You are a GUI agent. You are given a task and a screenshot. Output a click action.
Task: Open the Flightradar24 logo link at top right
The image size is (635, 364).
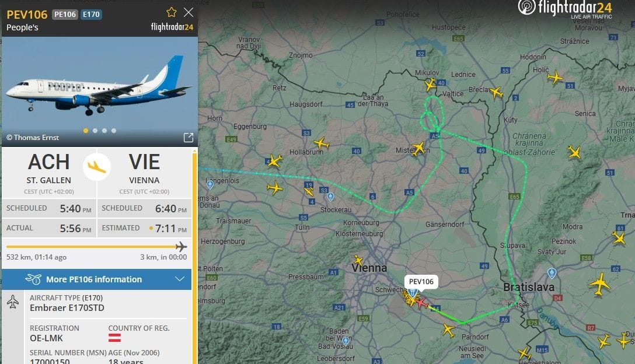(565, 9)
